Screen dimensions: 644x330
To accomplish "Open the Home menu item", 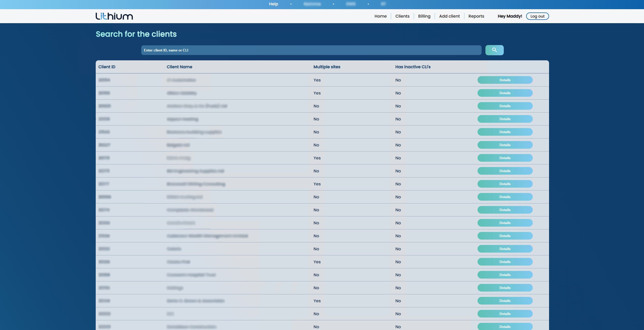I will click(x=380, y=16).
